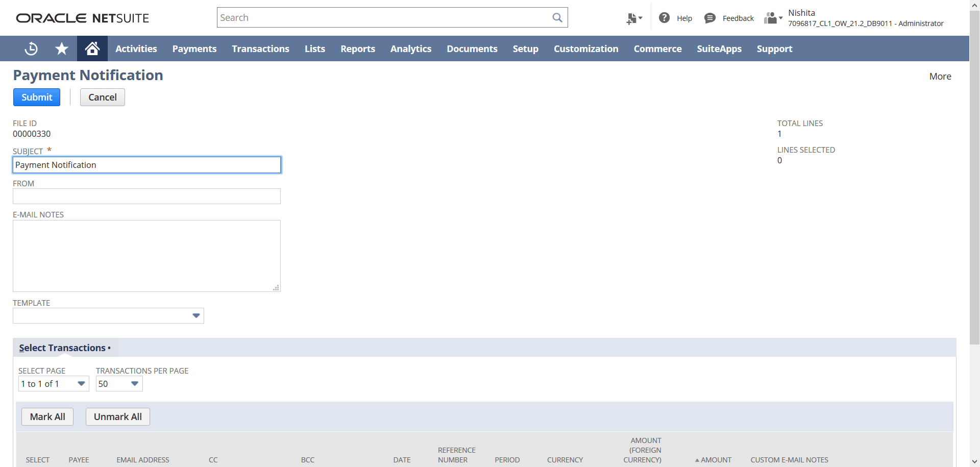The height and width of the screenshot is (467, 980).
Task: Click the Period column header
Action: coord(507,460)
